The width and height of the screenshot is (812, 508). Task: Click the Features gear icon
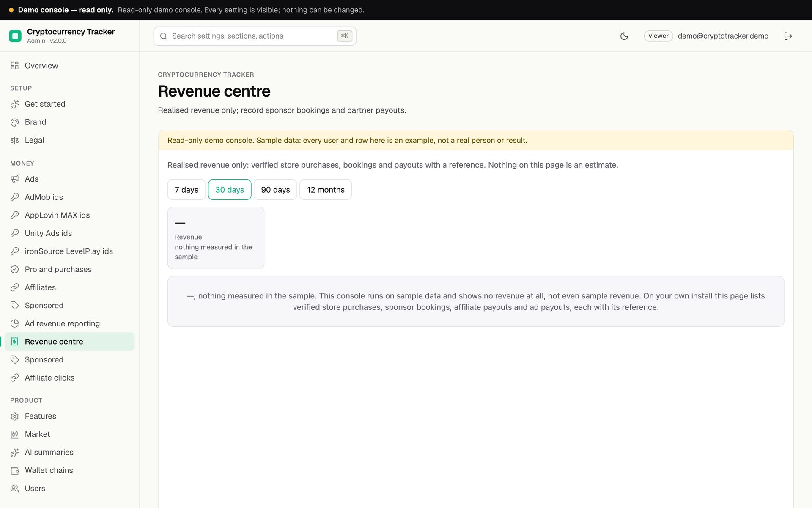(x=15, y=416)
